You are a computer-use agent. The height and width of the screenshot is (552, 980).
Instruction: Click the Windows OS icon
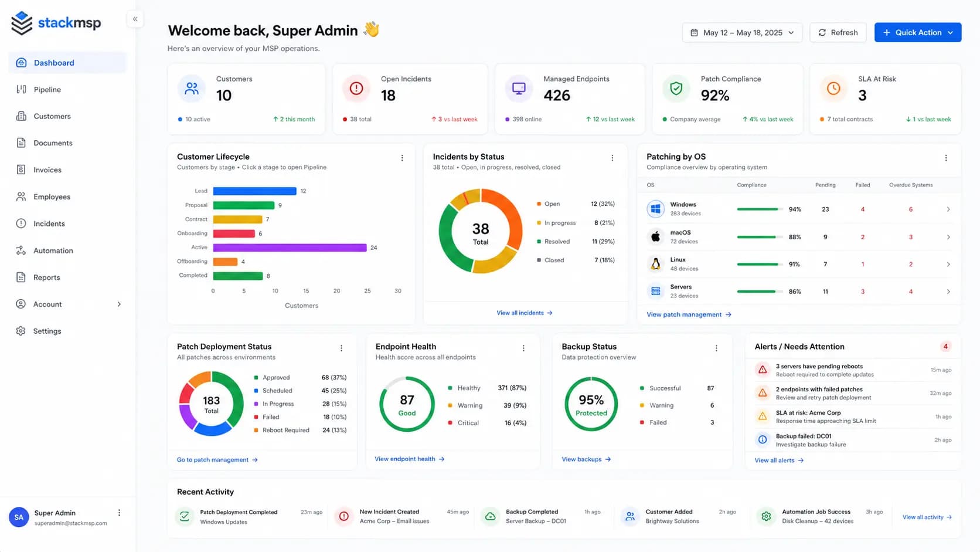(655, 209)
